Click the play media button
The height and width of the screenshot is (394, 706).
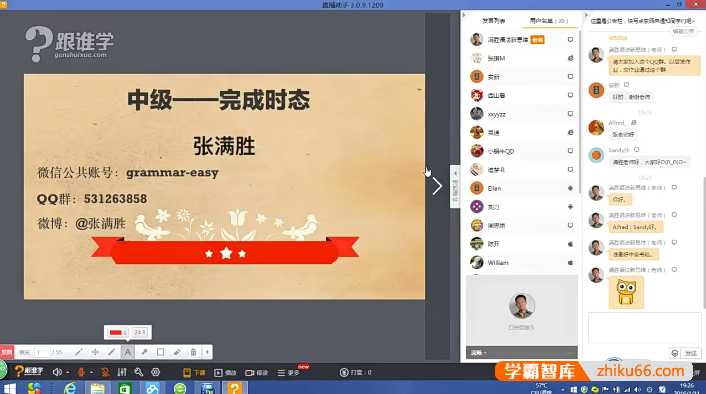(x=225, y=373)
